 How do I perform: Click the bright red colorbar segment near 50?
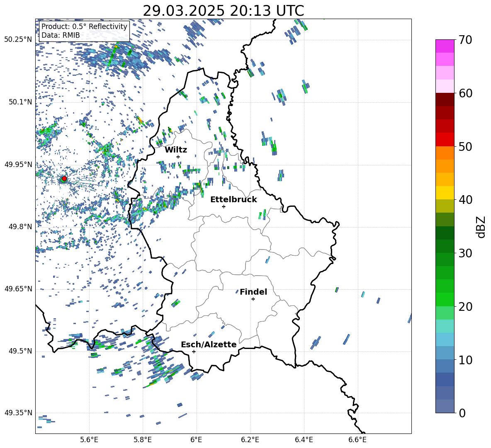(x=445, y=140)
